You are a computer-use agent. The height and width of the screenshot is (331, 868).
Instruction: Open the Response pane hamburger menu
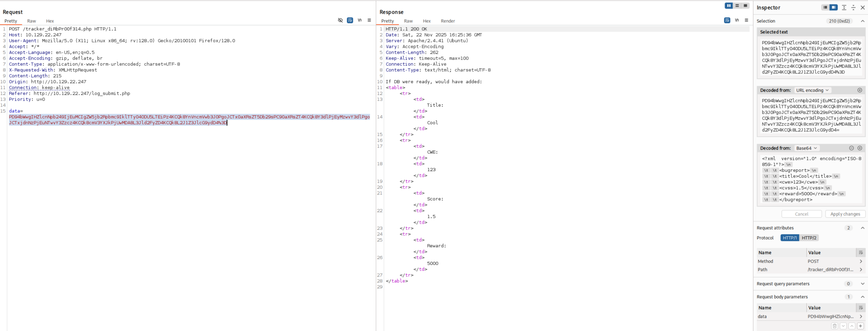click(x=746, y=20)
